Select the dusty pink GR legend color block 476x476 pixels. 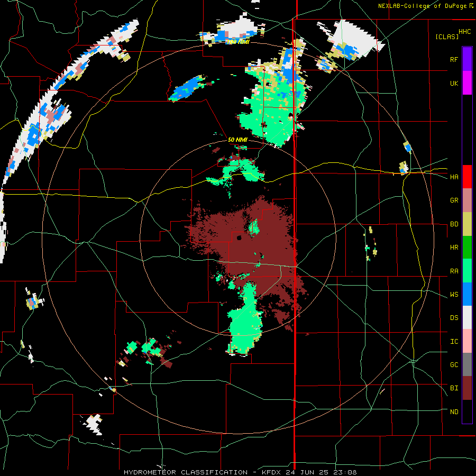[467, 200]
